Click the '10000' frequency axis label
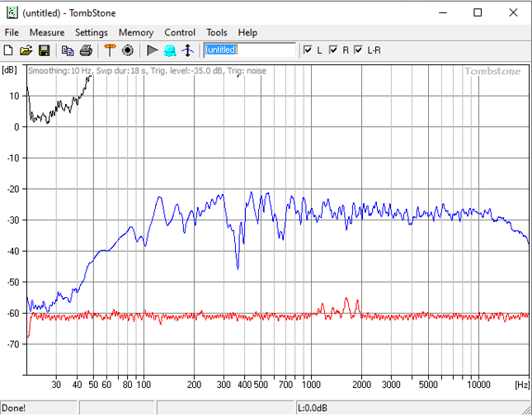Image resolution: width=532 pixels, height=416 pixels. tap(478, 385)
